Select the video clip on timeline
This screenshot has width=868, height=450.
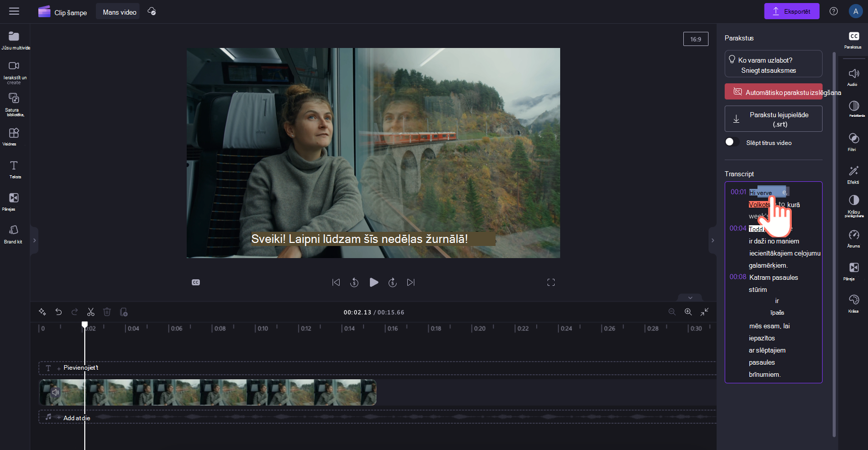[208, 392]
